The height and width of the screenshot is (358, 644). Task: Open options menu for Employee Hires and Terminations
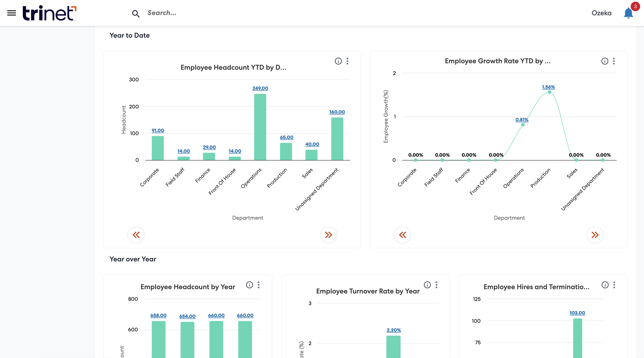click(x=614, y=285)
